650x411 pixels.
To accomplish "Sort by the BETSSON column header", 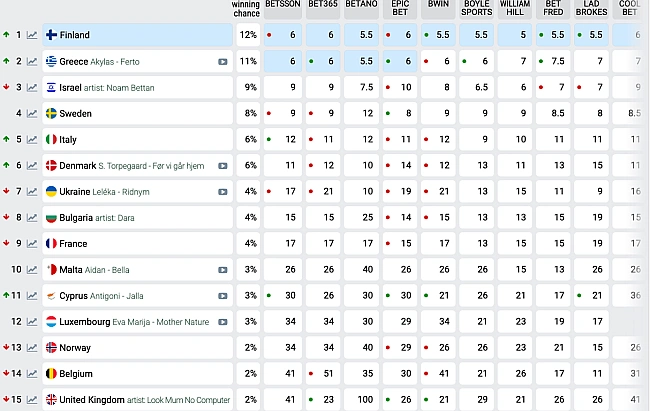I will click(283, 9).
